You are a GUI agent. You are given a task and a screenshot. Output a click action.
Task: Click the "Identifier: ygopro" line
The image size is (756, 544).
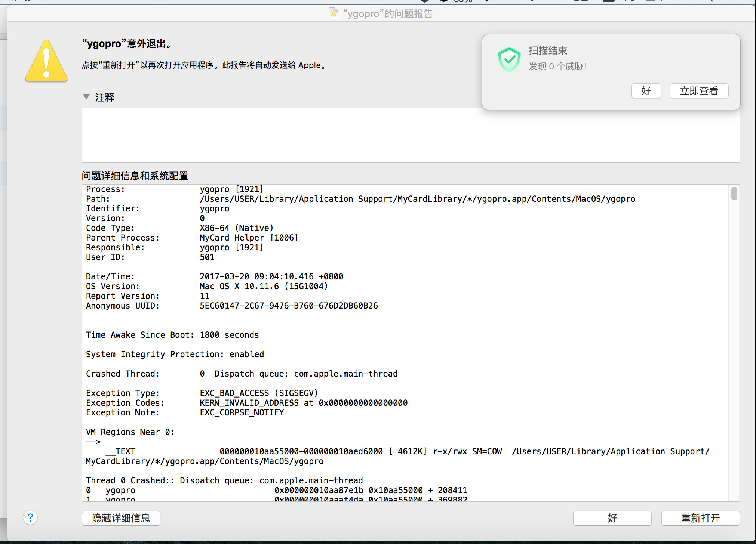click(x=158, y=209)
